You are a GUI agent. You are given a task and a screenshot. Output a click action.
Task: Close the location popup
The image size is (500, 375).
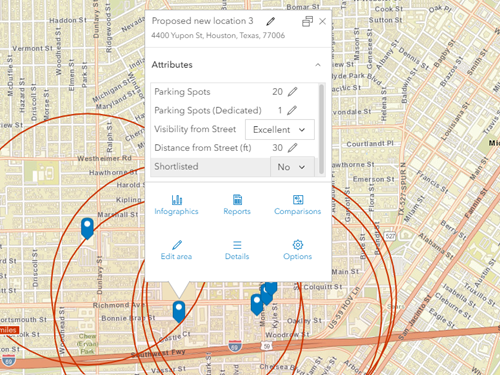tap(322, 21)
